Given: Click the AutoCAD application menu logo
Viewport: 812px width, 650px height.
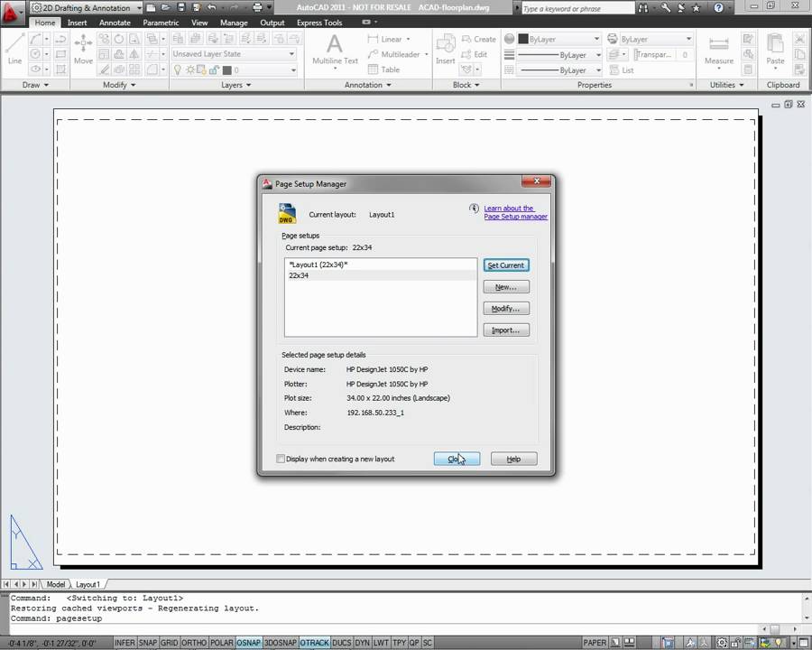Looking at the screenshot, I should tap(11, 13).
